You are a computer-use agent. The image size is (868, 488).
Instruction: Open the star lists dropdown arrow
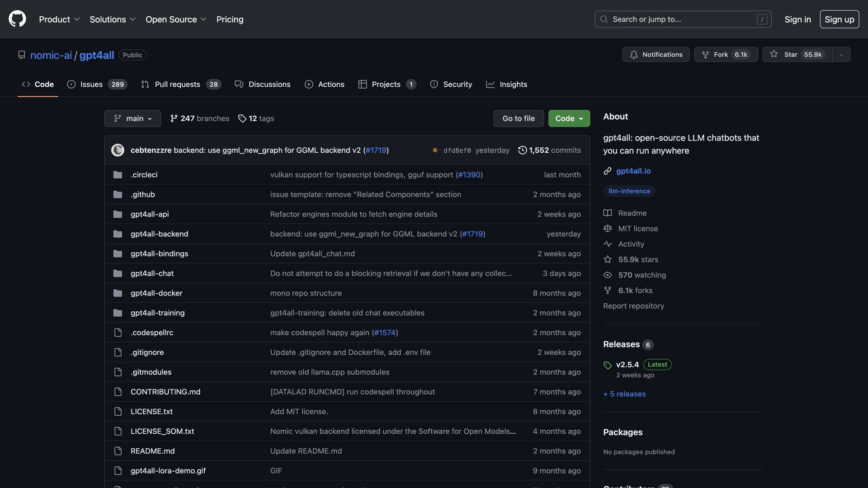tap(841, 55)
